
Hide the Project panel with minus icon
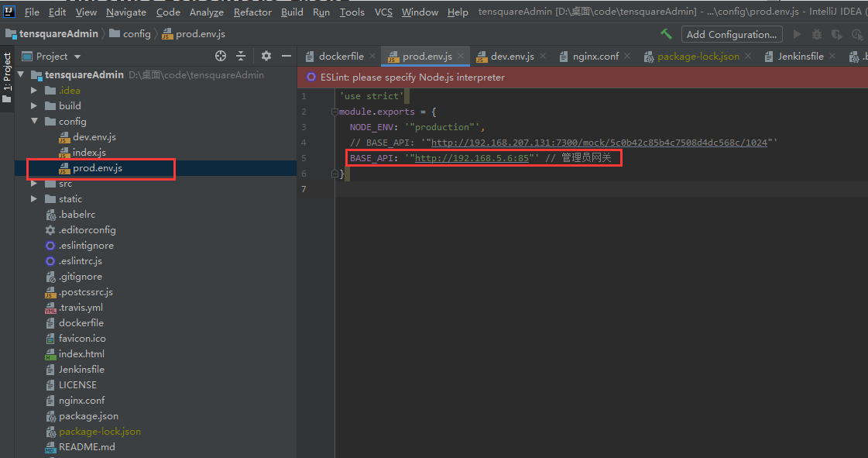(286, 56)
